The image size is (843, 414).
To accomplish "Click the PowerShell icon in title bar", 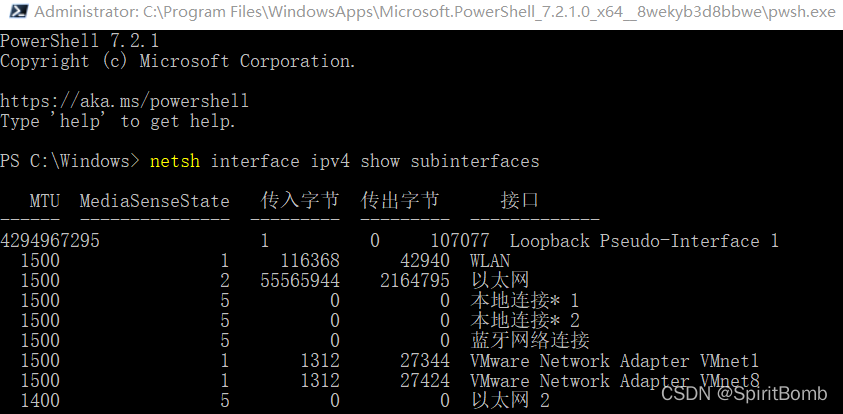I will [x=18, y=12].
